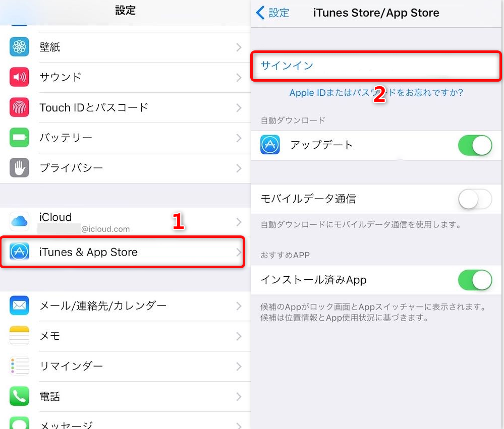
Task: Open the サウンド row disclosure chevron
Action: [239, 78]
